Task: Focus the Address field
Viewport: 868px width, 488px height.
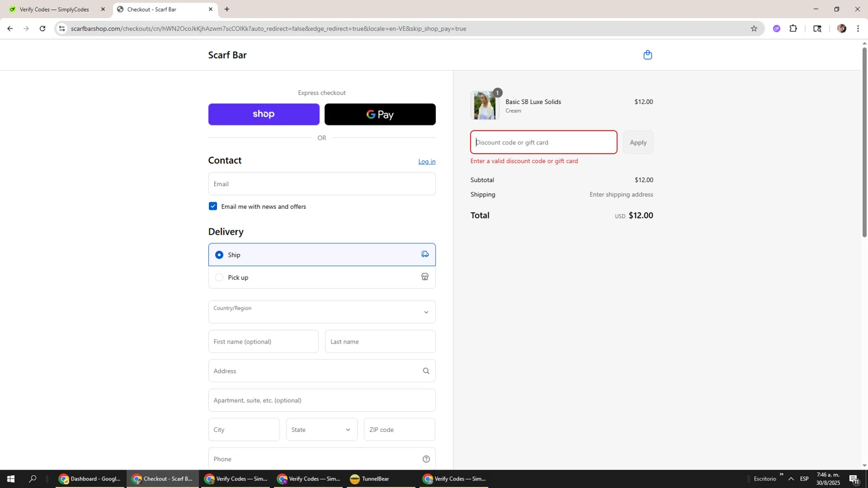Action: tap(322, 371)
